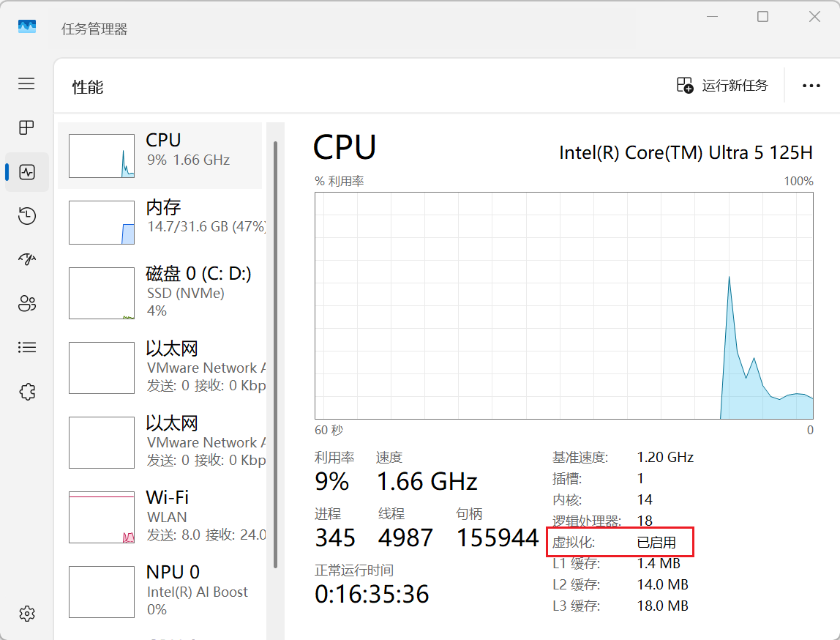Select Disk 0 (C: D:) entry

click(x=160, y=293)
